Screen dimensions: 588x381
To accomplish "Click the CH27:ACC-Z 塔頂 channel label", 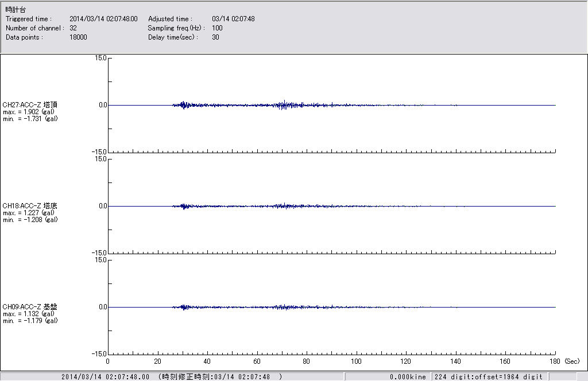I will (30, 105).
